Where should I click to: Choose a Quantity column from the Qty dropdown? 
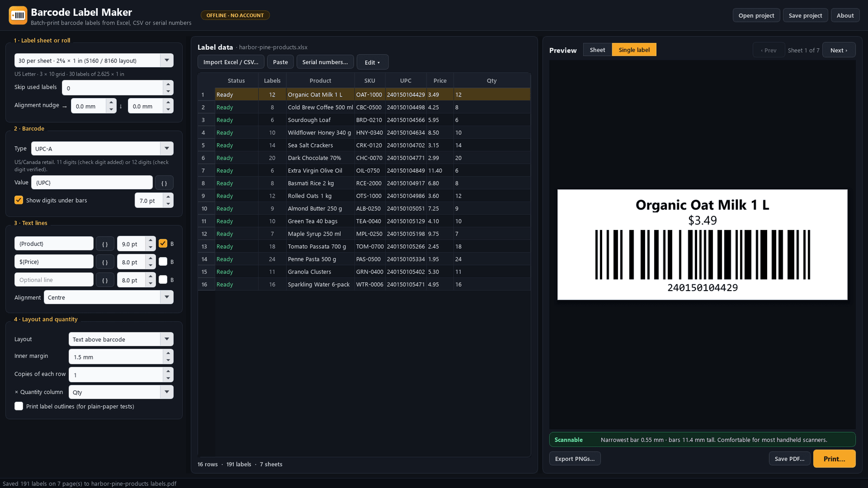[x=121, y=392]
